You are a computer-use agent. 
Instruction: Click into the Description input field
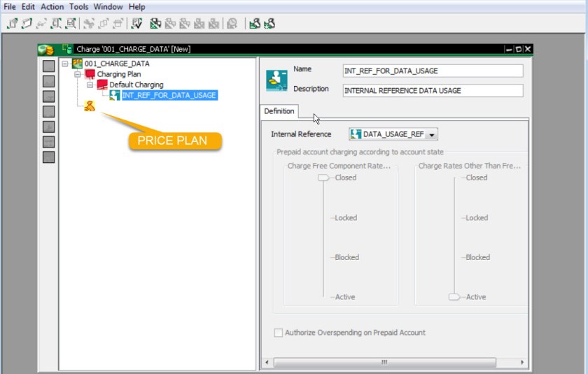(433, 91)
